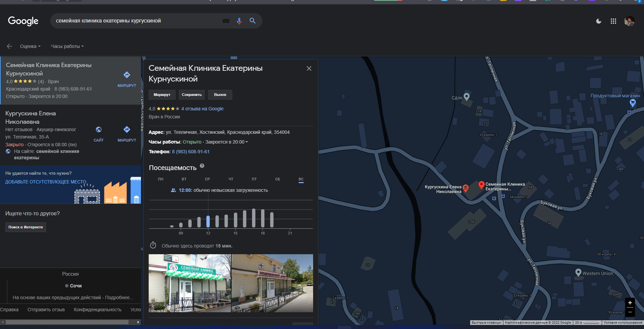Select the ЧТ day tab
Viewport: 644px width, 329px height.
pyautogui.click(x=231, y=179)
